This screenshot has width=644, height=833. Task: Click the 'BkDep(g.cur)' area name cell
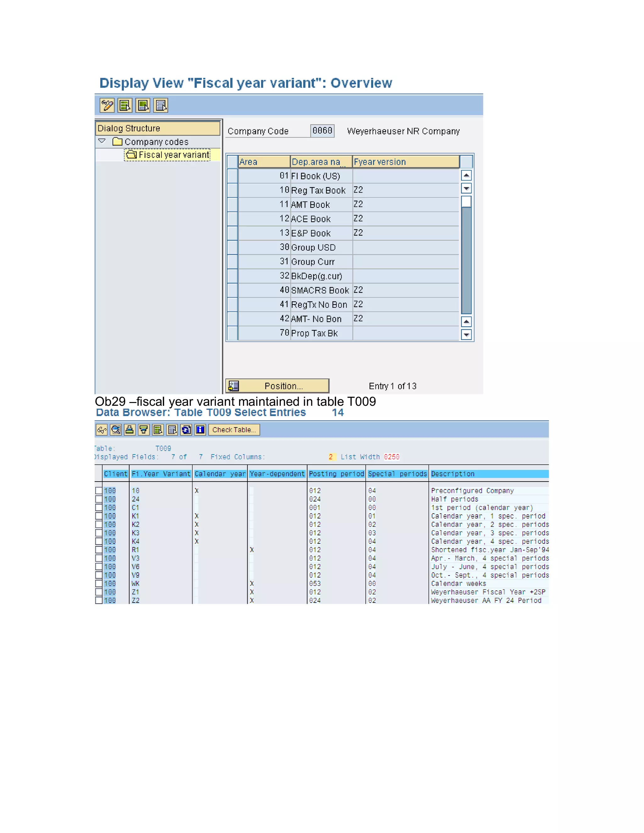point(321,276)
